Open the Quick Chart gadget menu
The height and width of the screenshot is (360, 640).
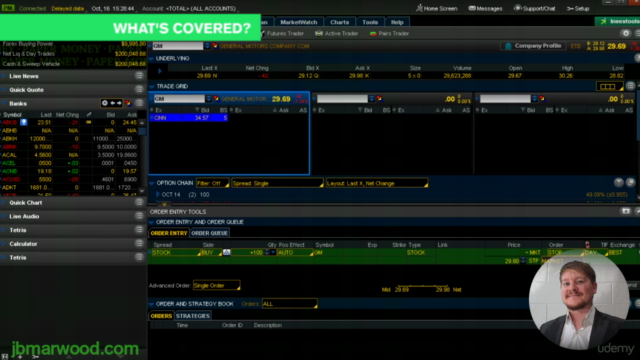139,202
